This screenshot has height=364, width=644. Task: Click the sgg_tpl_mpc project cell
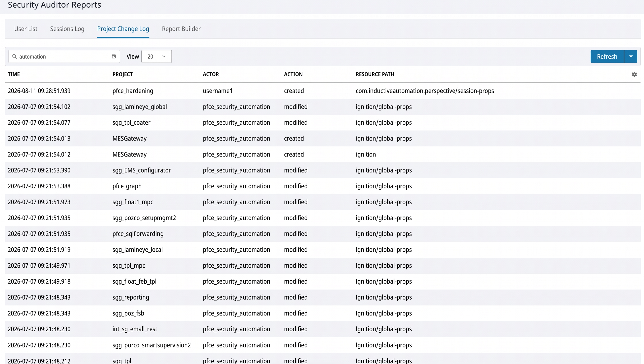129,265
